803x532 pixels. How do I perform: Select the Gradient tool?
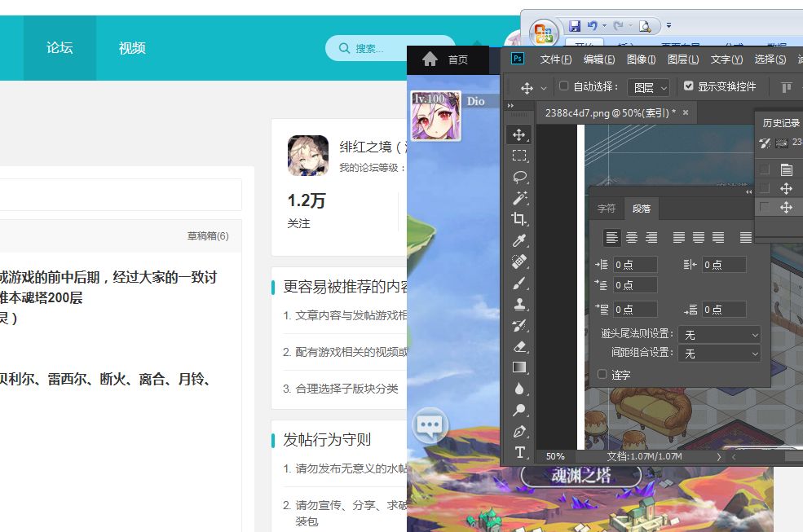[x=518, y=367]
